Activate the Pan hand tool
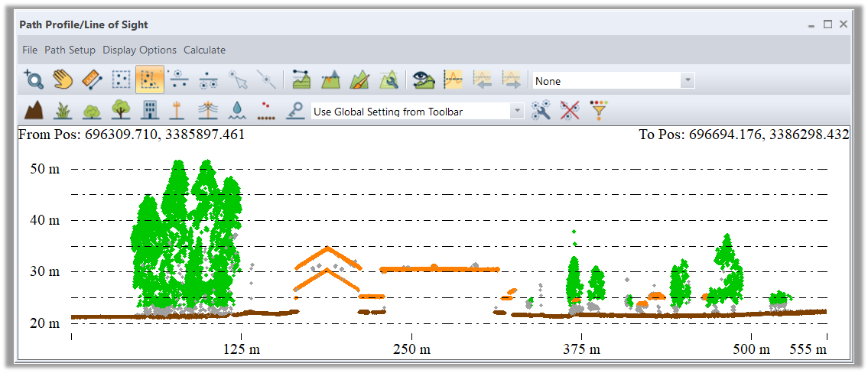This screenshot has height=373, width=868. point(63,79)
